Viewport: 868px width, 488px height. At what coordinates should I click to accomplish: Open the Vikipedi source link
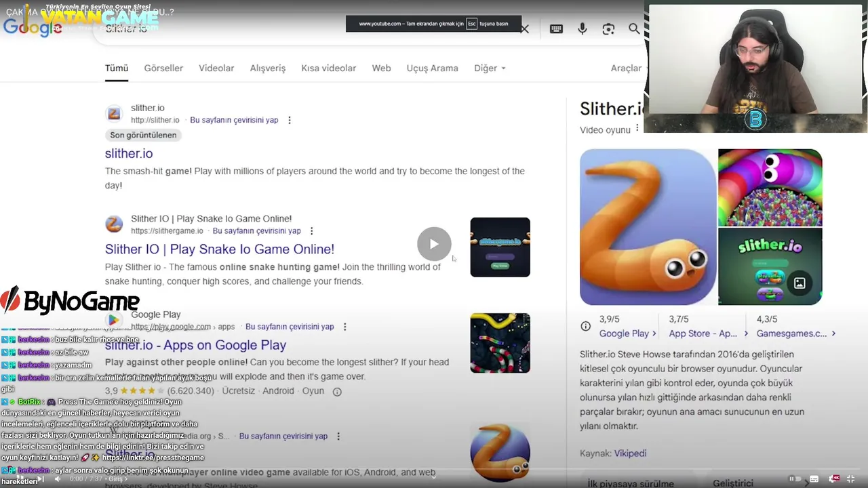tap(630, 453)
